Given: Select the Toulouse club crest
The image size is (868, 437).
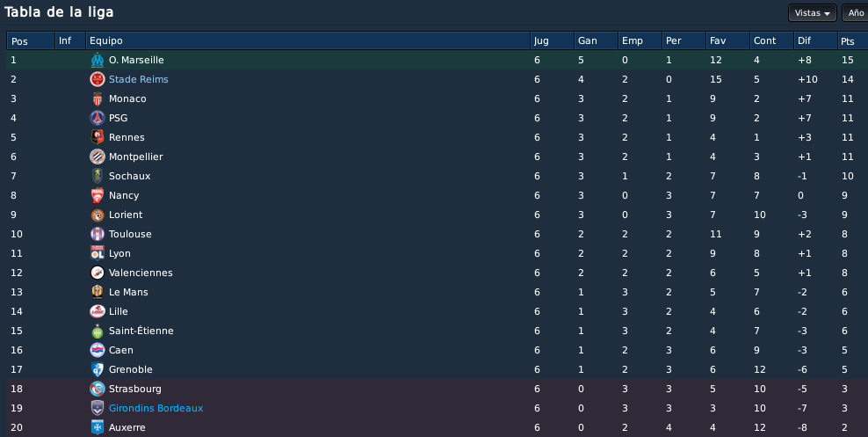Looking at the screenshot, I should 98,234.
